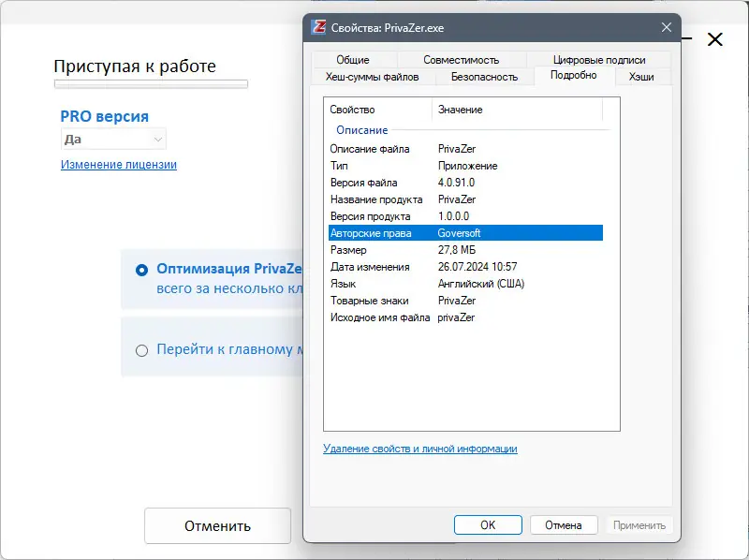Select the go-to-main-menu radio button

click(142, 351)
